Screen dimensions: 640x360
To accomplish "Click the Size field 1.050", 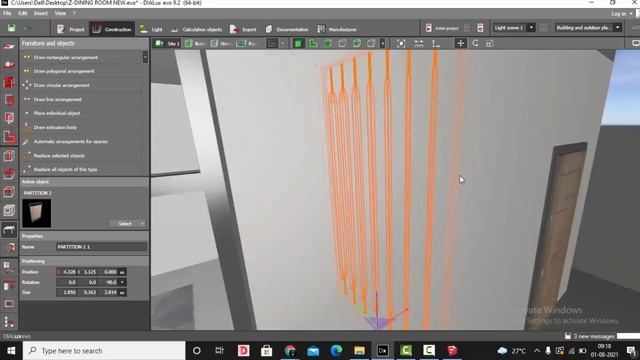I will click(x=67, y=292).
